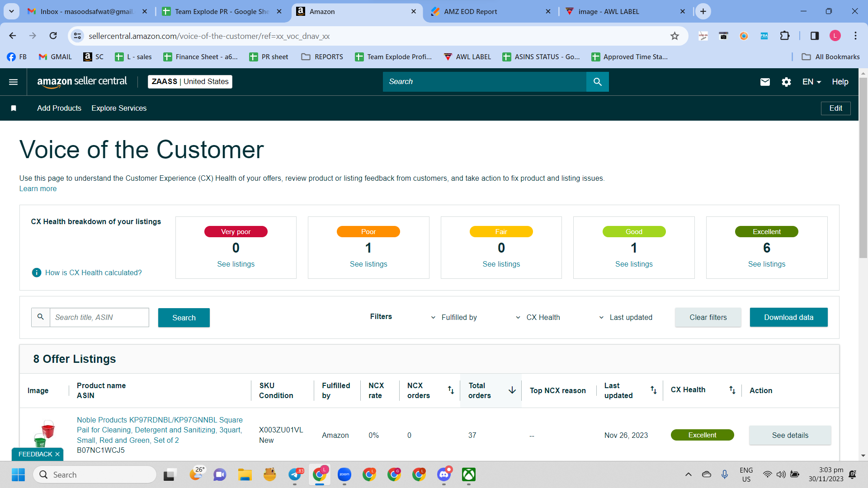Open the ZAASS United States account switcher
868x488 pixels.
pos(190,82)
